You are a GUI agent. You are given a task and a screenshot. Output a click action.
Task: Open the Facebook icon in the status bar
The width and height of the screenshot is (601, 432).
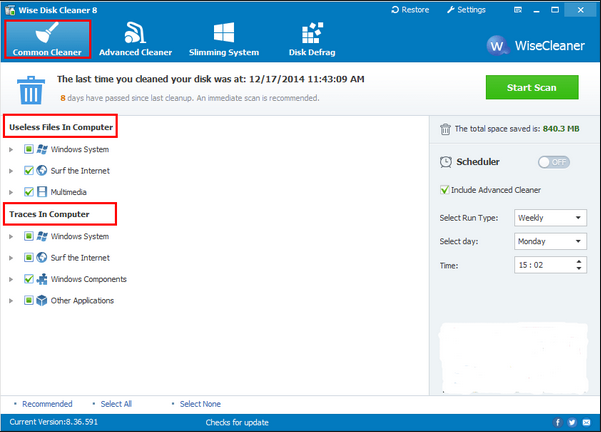[557, 422]
